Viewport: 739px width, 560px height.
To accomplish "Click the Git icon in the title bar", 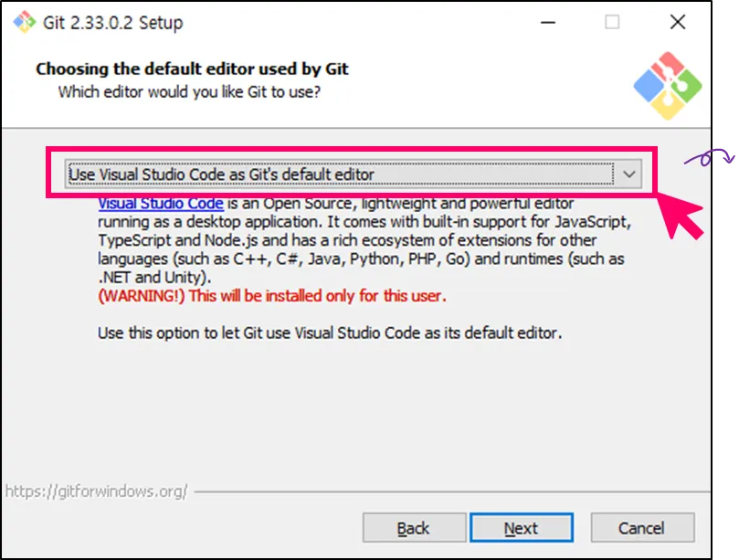I will click(x=25, y=22).
